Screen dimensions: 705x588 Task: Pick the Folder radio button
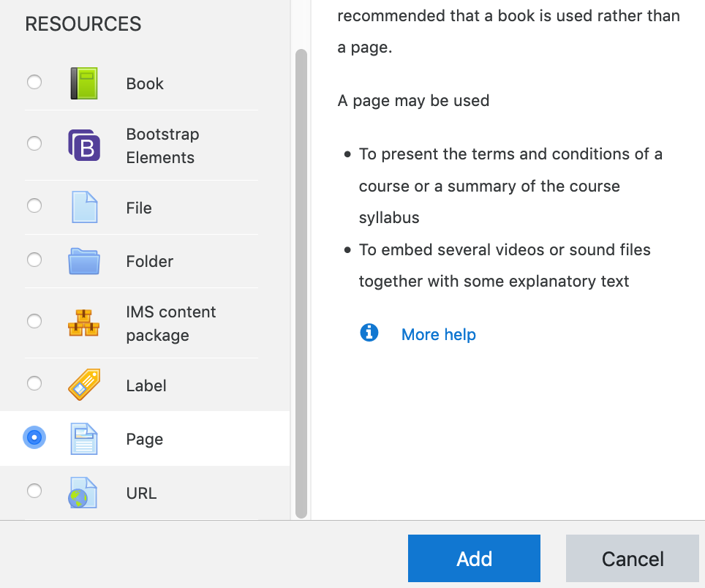[34, 259]
